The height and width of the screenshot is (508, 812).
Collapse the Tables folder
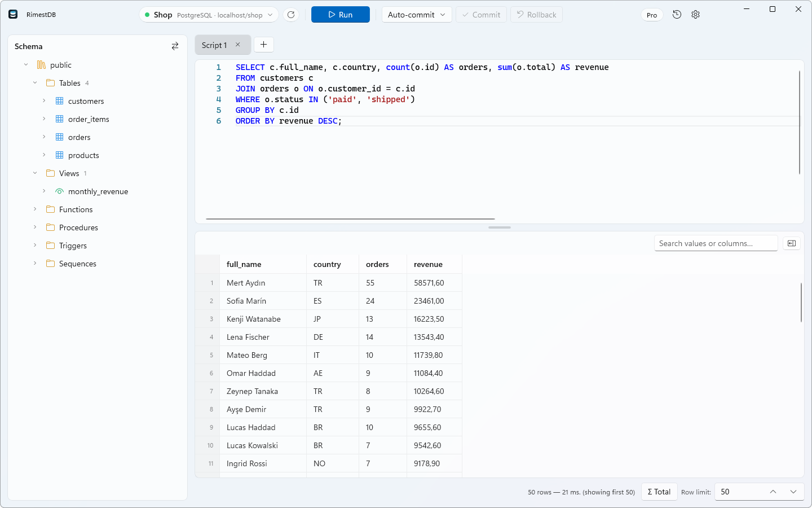[x=35, y=83]
